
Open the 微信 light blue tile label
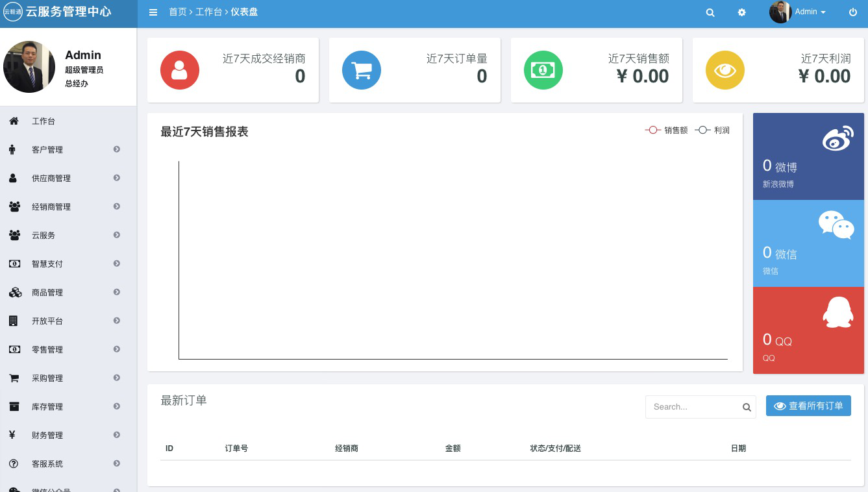point(770,271)
